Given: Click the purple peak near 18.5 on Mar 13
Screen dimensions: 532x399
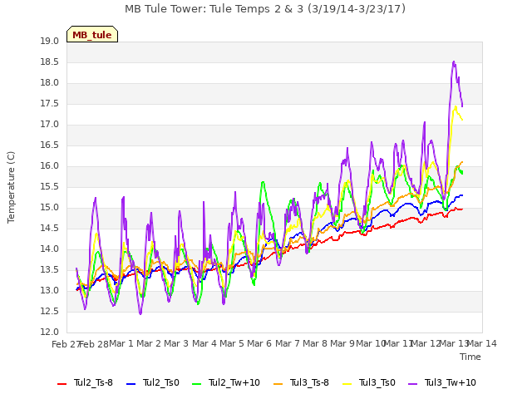Looking at the screenshot, I should tap(454, 62).
